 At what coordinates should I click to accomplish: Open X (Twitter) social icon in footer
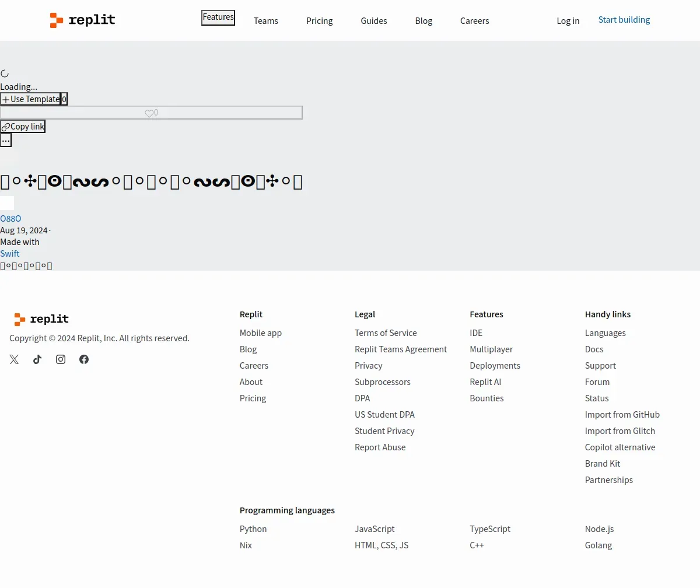[14, 359]
